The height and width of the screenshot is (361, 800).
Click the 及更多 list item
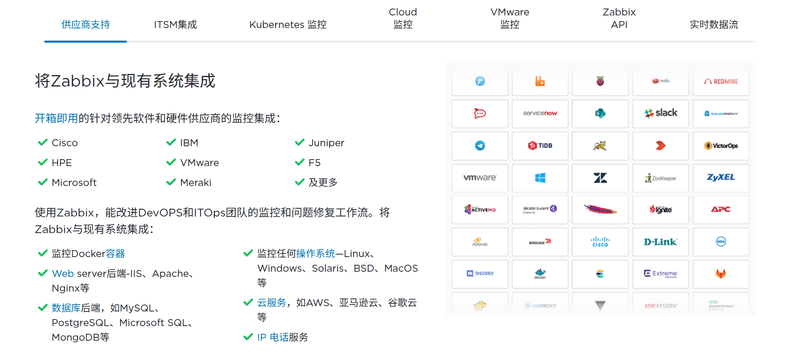[x=323, y=183]
